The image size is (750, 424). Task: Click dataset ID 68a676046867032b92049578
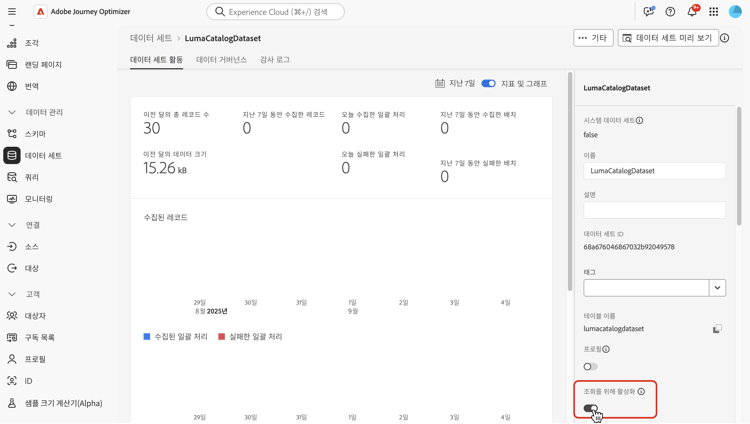point(629,247)
